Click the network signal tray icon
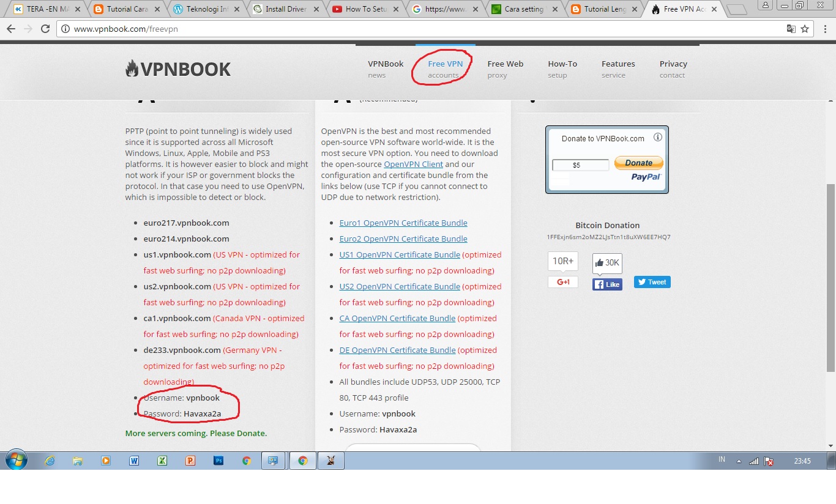 pos(754,461)
